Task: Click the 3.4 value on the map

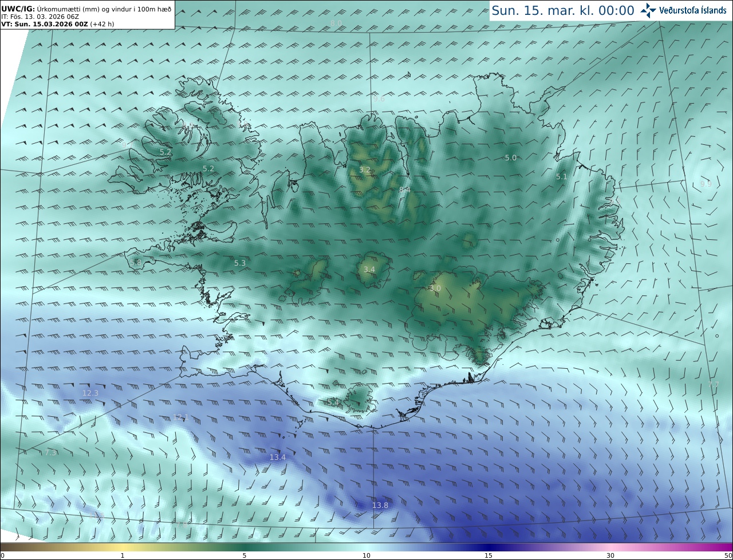Action: click(x=369, y=269)
